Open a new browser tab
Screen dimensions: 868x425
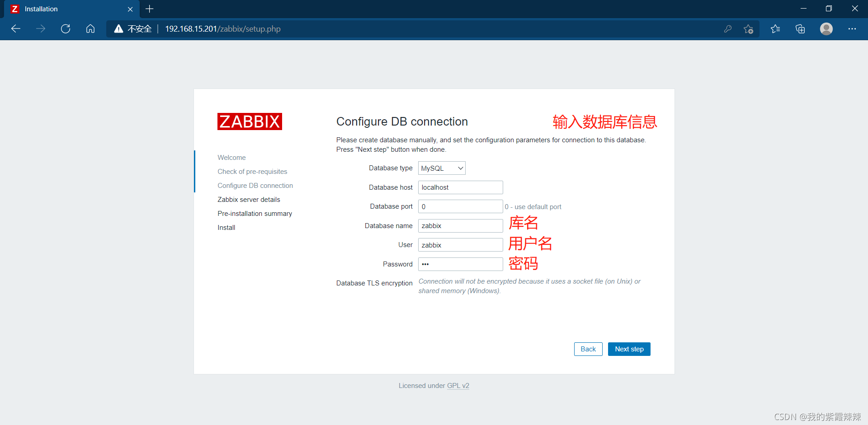(150, 9)
